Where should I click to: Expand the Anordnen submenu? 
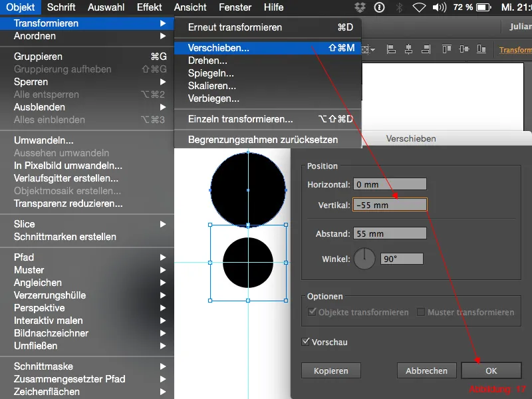[x=87, y=36]
